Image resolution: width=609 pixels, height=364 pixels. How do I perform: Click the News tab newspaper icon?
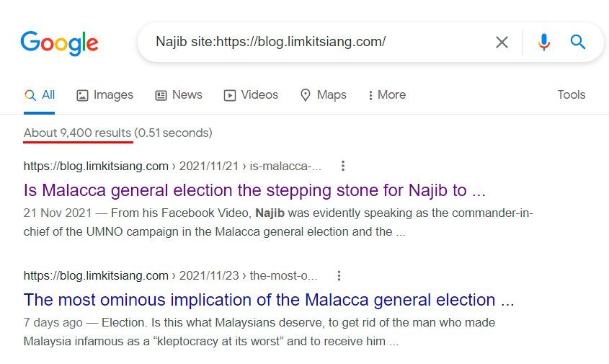point(161,95)
